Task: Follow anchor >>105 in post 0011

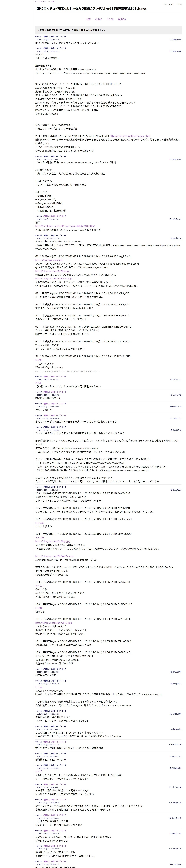Action: pos(40,523)
